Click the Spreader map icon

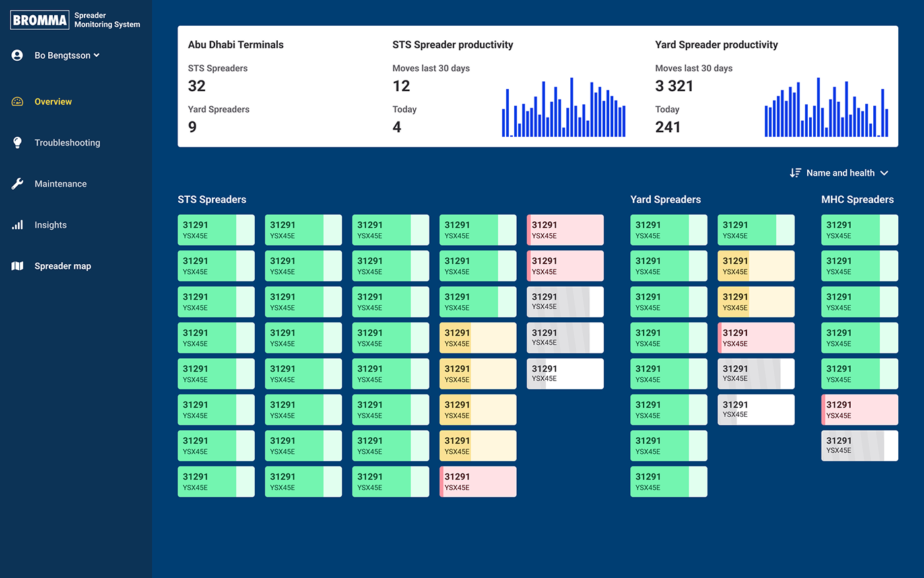tap(17, 266)
